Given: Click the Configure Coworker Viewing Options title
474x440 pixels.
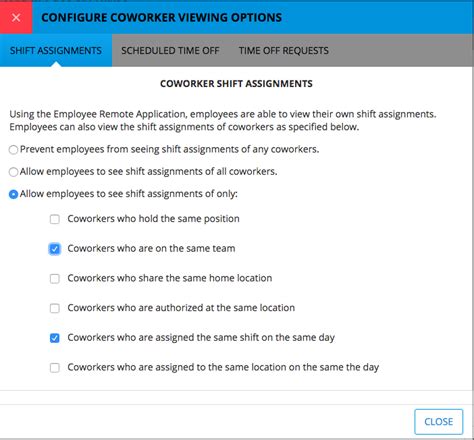Looking at the screenshot, I should point(162,17).
